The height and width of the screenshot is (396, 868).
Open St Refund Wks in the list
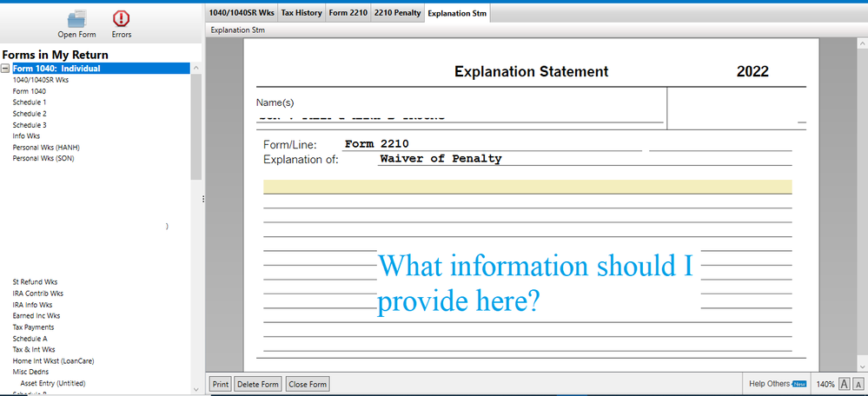coord(35,282)
